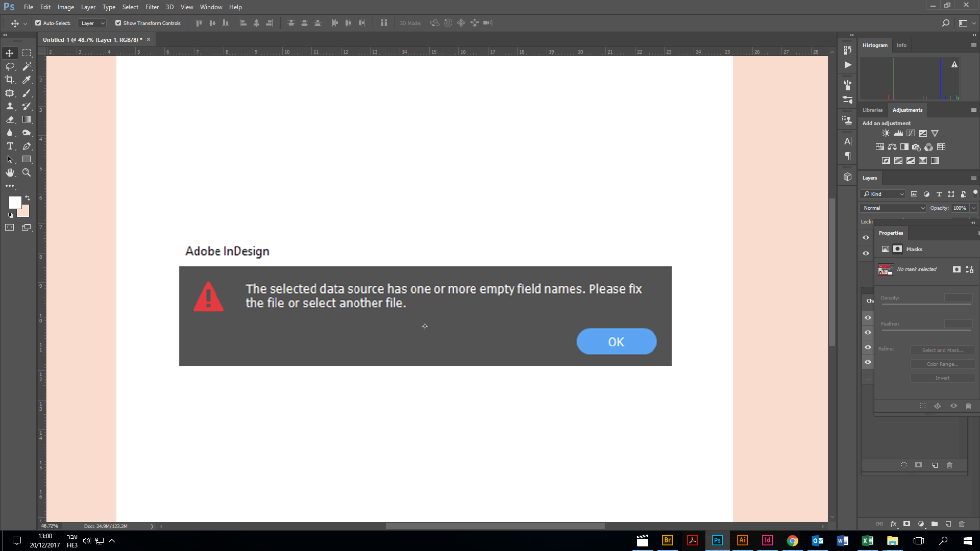Select the Crop tool

click(x=10, y=80)
